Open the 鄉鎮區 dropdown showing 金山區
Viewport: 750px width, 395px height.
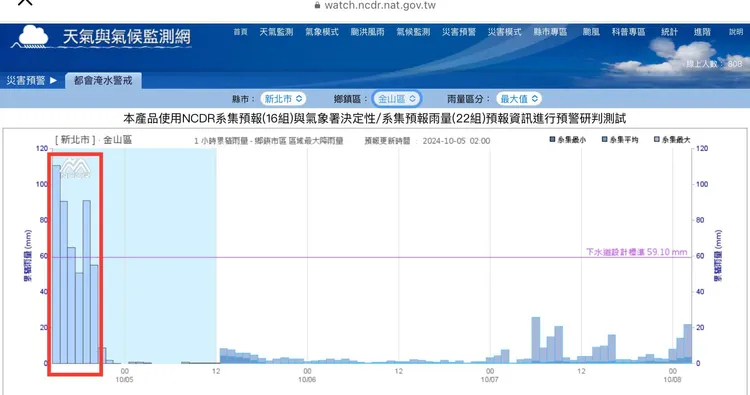397,99
